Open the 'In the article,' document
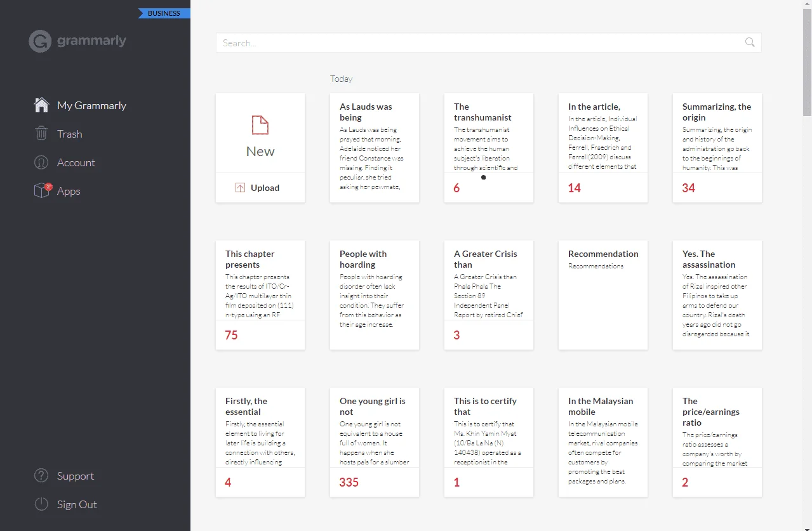This screenshot has width=812, height=531. click(603, 148)
